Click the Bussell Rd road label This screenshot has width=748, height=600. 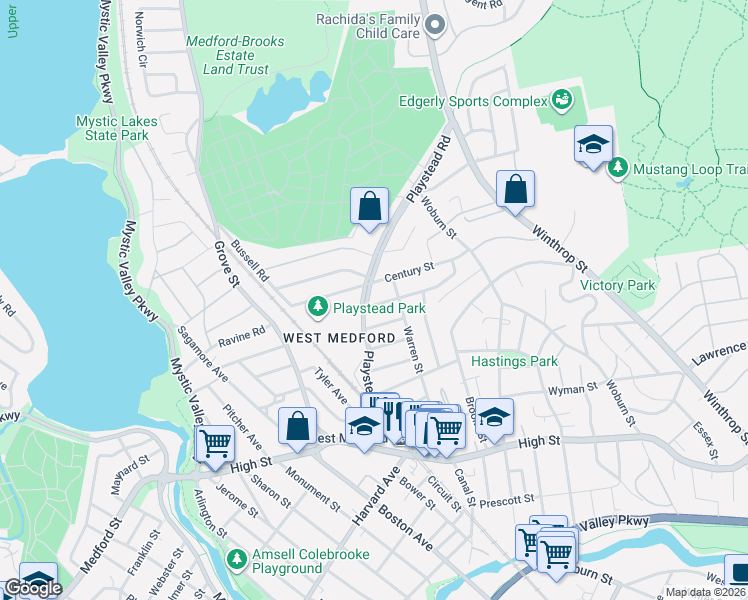[x=250, y=260]
